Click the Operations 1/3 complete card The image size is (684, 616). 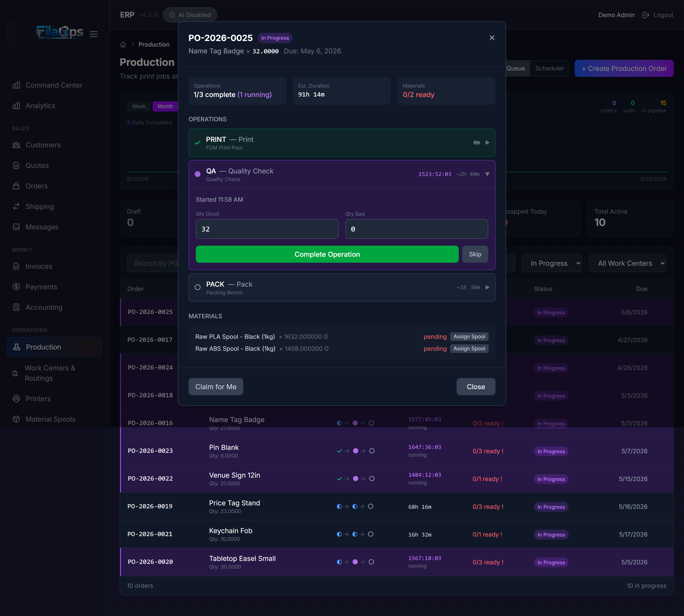pos(237,91)
